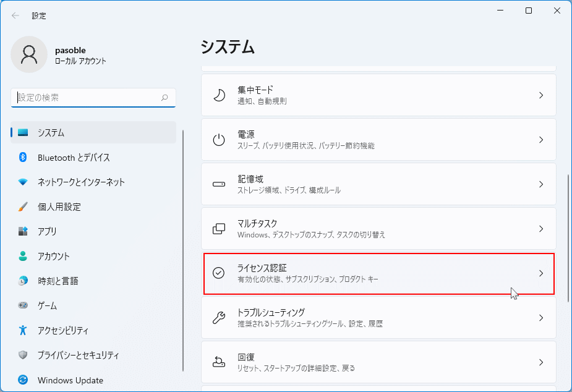Expand the 記憶域 row chevron
The height and width of the screenshot is (392, 572).
coord(540,184)
